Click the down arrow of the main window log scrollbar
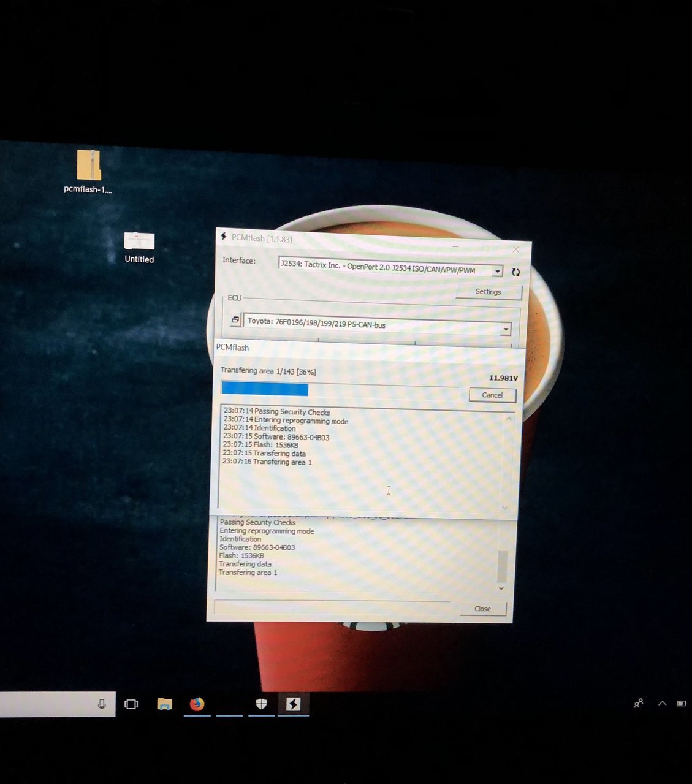 [501, 588]
